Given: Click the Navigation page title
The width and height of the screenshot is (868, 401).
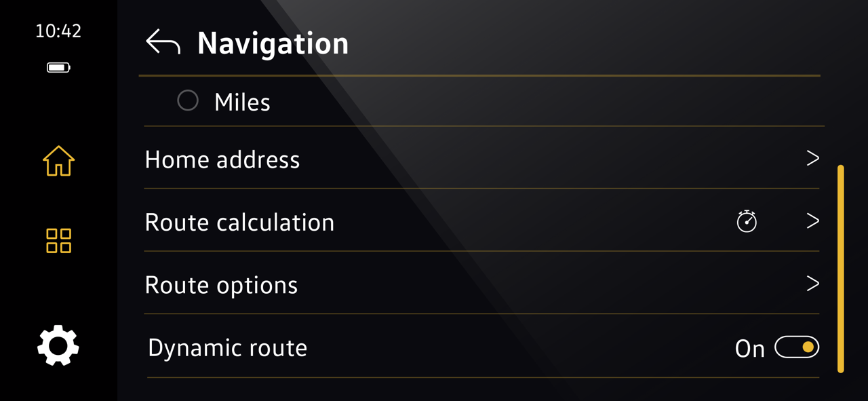Looking at the screenshot, I should pos(273,43).
